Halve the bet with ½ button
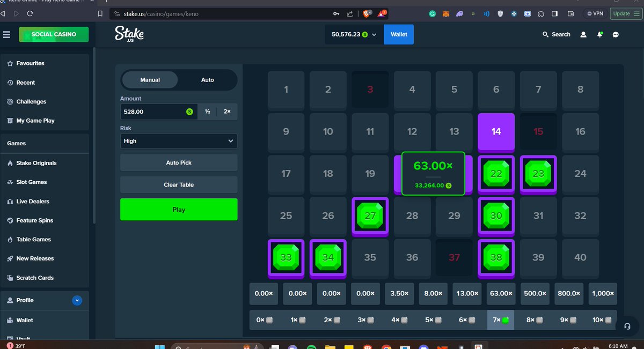The height and width of the screenshot is (349, 644). pyautogui.click(x=208, y=112)
